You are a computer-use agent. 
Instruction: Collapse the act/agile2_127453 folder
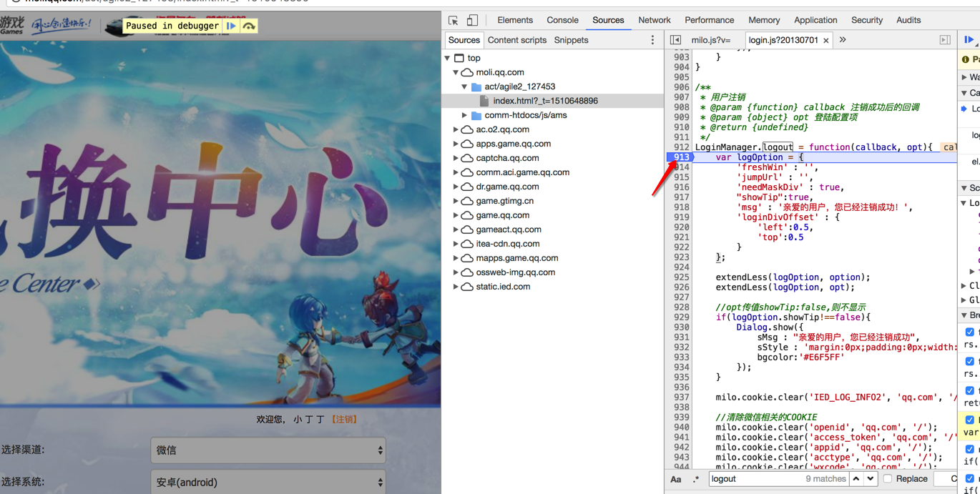point(464,87)
